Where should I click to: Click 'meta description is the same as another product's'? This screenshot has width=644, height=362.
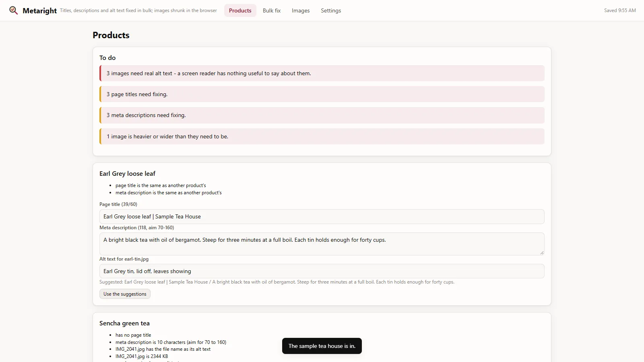[x=169, y=193]
